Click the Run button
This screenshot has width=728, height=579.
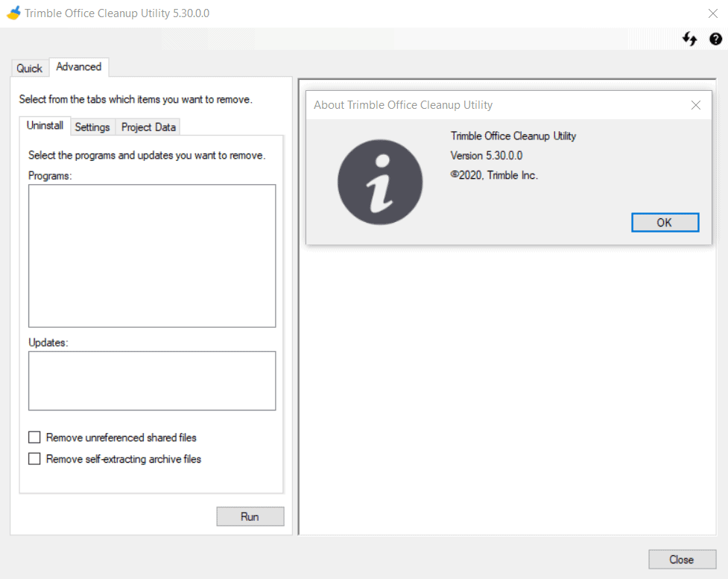[250, 516]
